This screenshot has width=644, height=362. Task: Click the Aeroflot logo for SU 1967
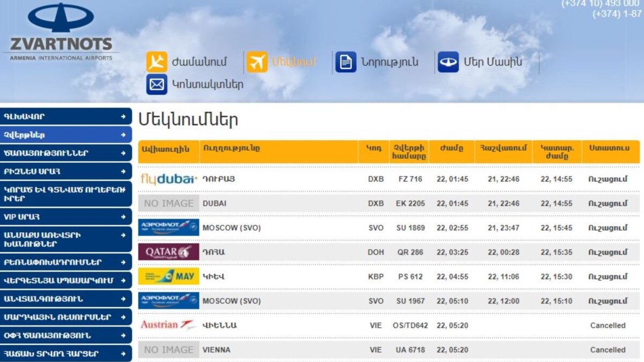[x=168, y=301]
